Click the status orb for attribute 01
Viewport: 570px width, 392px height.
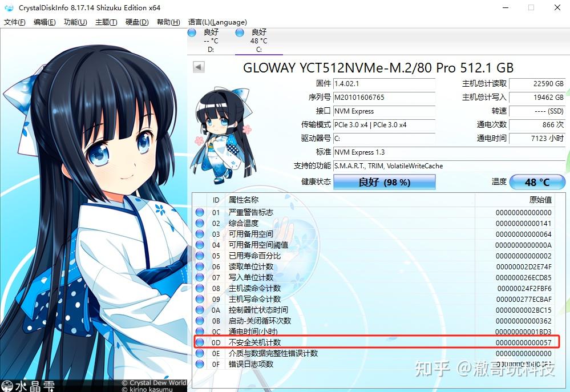[x=200, y=212]
